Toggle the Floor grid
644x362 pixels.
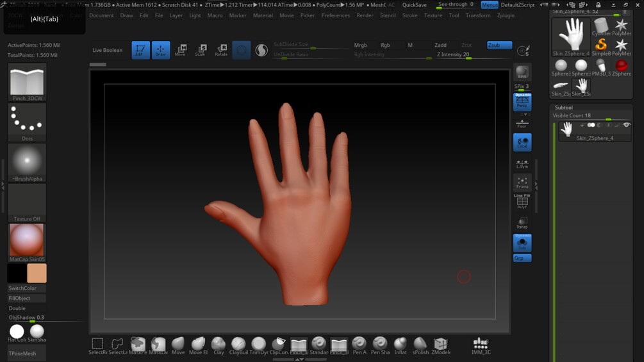(522, 123)
